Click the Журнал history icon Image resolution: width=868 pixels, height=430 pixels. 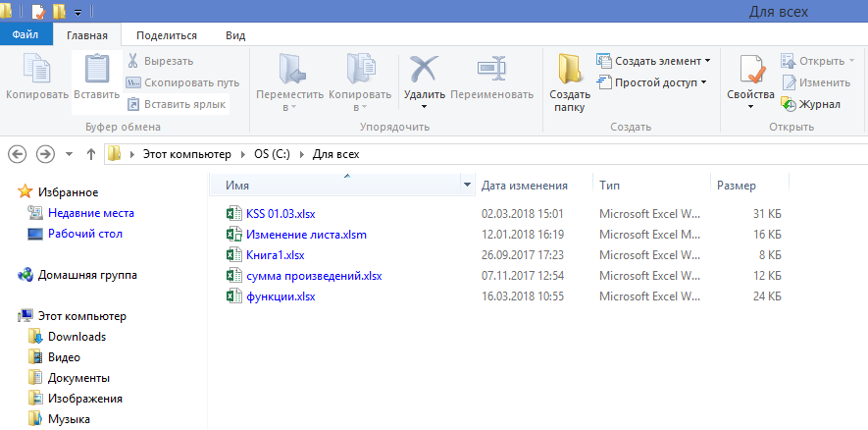(789, 104)
